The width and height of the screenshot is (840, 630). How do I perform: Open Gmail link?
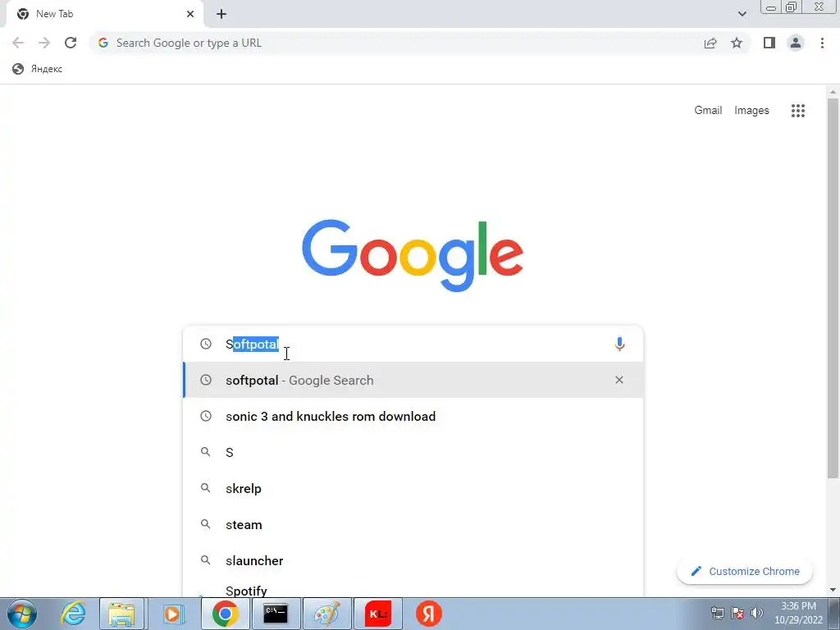click(x=708, y=111)
